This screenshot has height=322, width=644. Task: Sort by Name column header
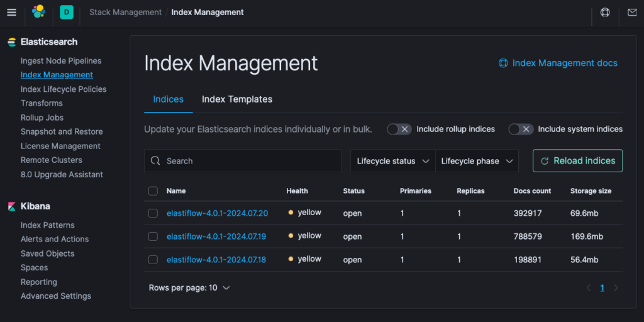(176, 191)
